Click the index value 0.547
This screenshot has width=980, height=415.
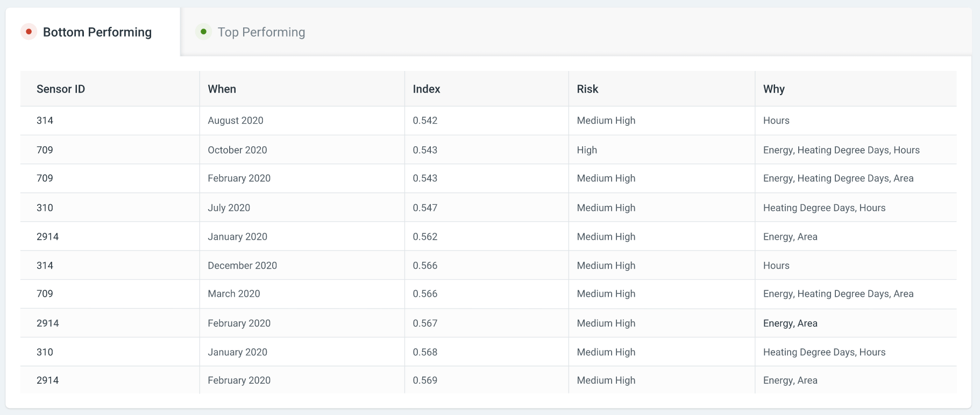(425, 208)
